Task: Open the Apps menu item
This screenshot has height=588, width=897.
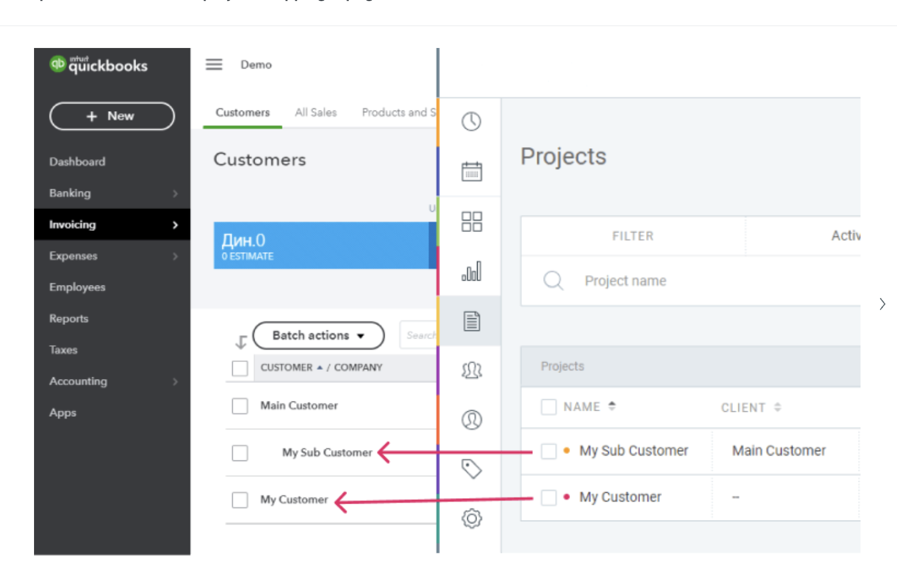Action: (63, 412)
